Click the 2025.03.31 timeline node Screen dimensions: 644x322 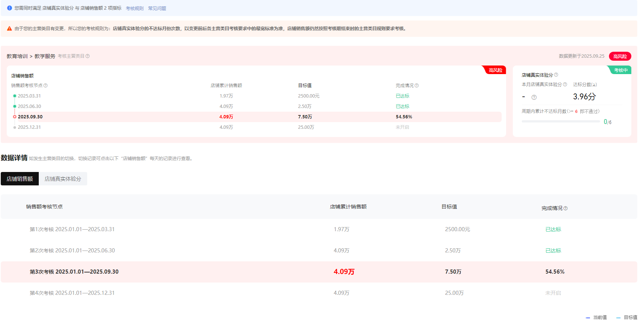29,96
